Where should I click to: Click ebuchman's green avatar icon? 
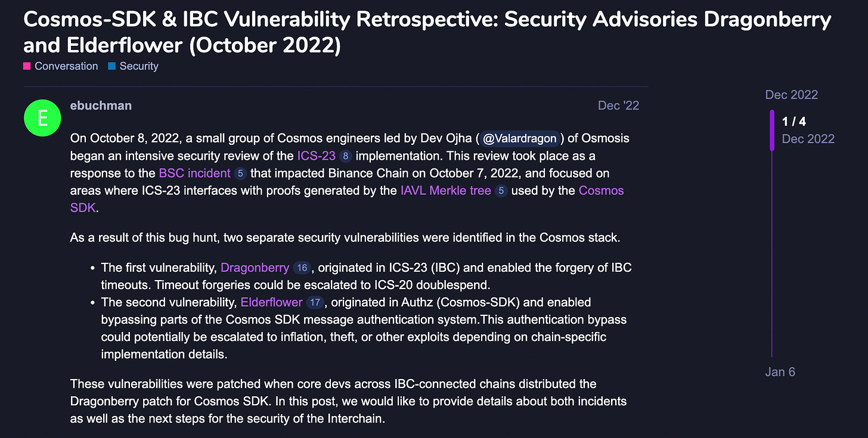pos(42,117)
